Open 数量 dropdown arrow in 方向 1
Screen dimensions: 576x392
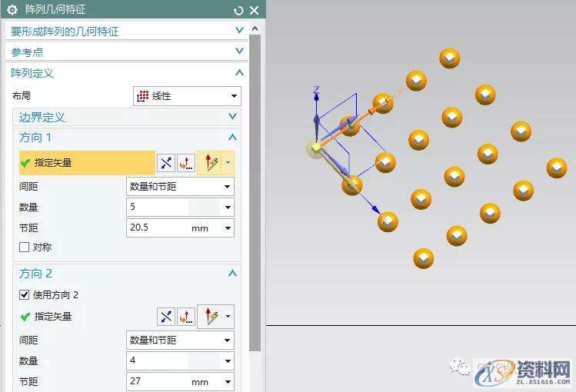point(228,208)
